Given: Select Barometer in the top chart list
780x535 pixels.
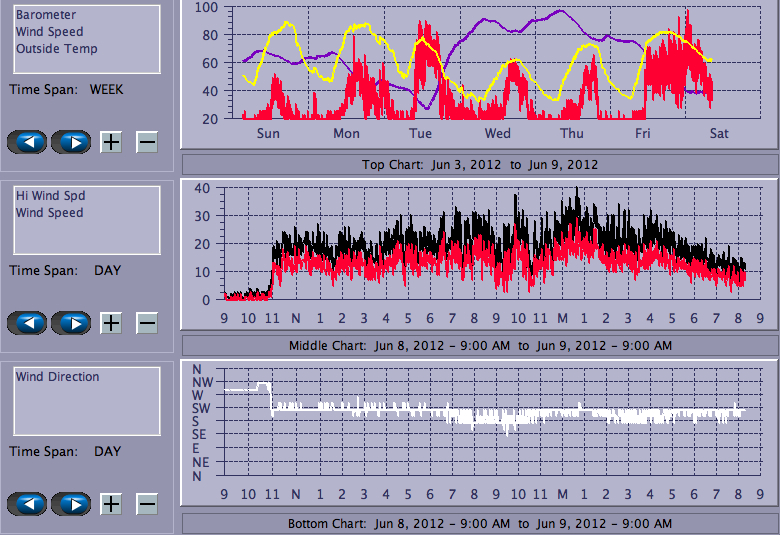Looking at the screenshot, I should tap(44, 15).
